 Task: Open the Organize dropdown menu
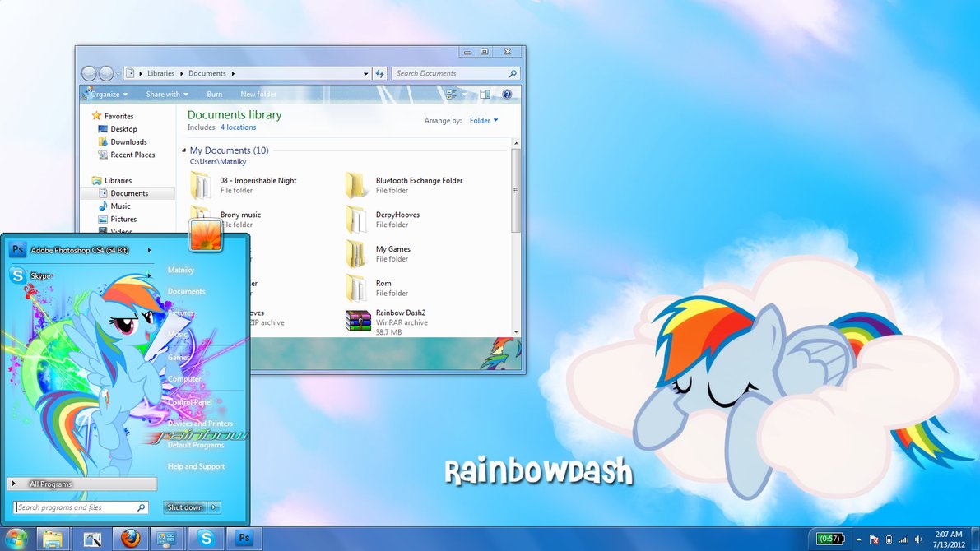point(109,95)
